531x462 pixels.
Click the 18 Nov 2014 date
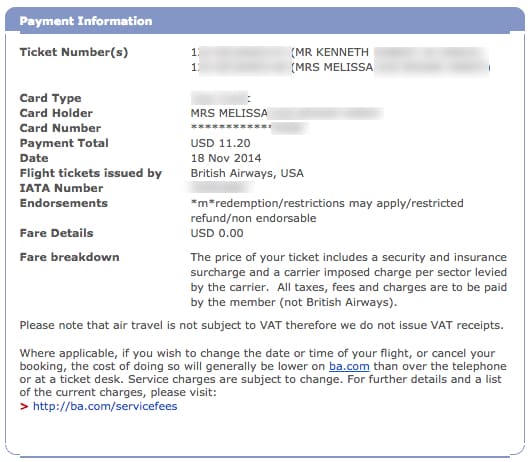[x=226, y=158]
